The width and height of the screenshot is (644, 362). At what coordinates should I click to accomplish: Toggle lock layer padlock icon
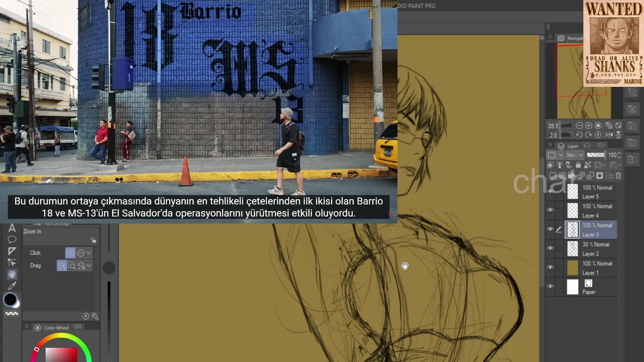point(578,165)
